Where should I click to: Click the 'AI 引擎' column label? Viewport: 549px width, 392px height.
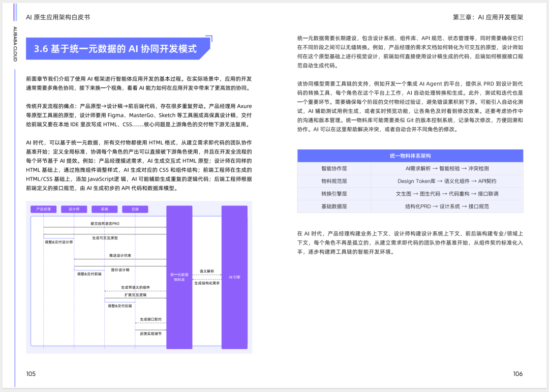(234, 277)
